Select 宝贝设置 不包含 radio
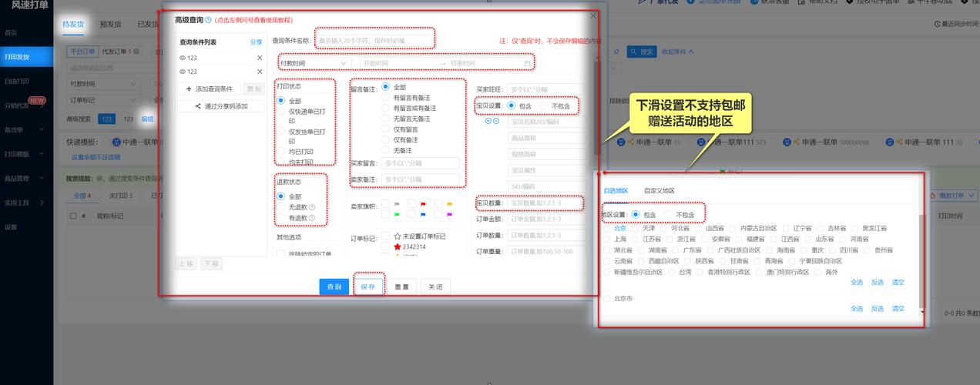 pyautogui.click(x=544, y=105)
